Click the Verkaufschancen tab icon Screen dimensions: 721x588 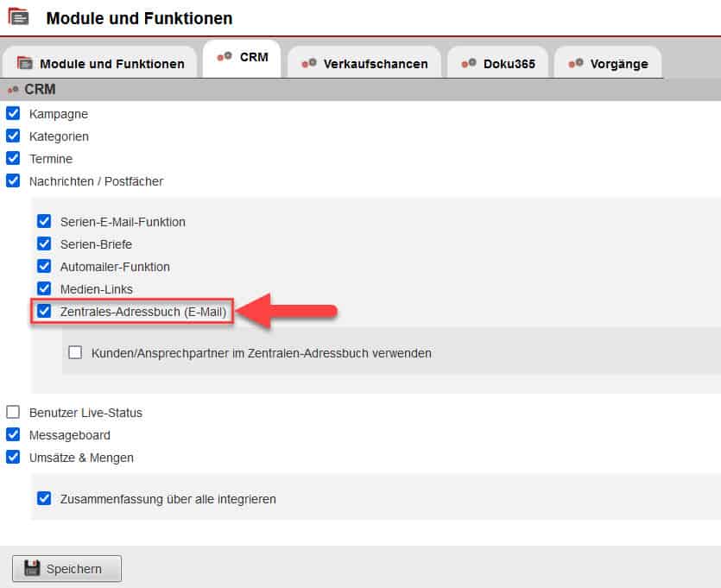tap(309, 64)
